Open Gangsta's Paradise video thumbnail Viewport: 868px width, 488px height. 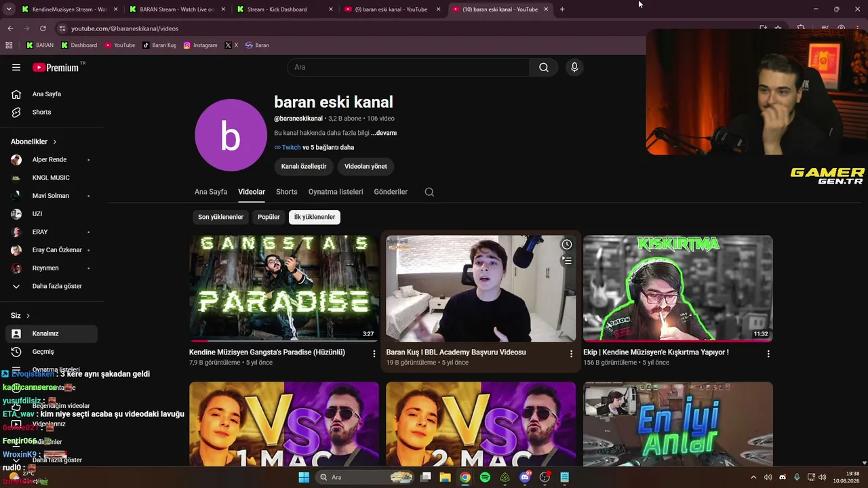[284, 289]
